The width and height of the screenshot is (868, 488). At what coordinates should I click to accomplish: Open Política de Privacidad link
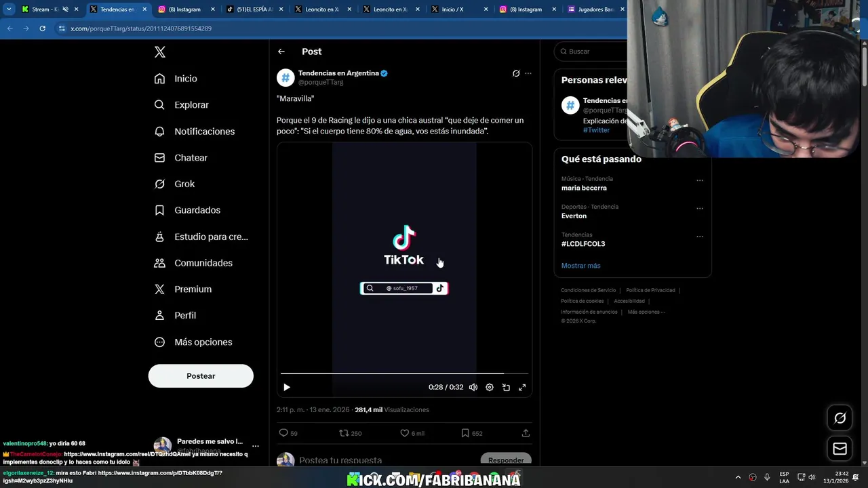(x=650, y=290)
